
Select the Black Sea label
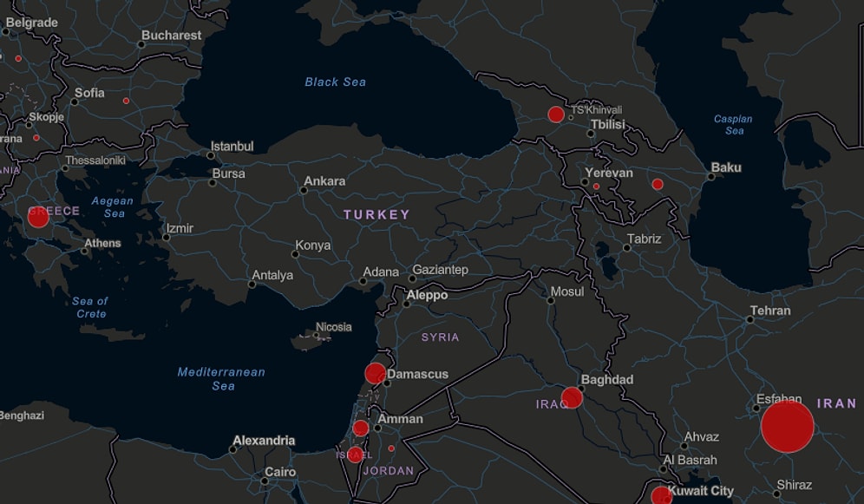(335, 82)
